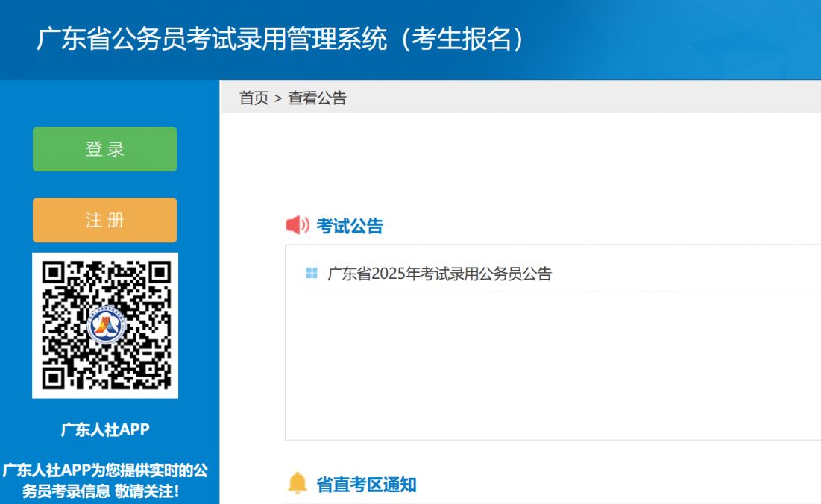Click the 广东人社APP description text in sidebar

pyautogui.click(x=104, y=471)
